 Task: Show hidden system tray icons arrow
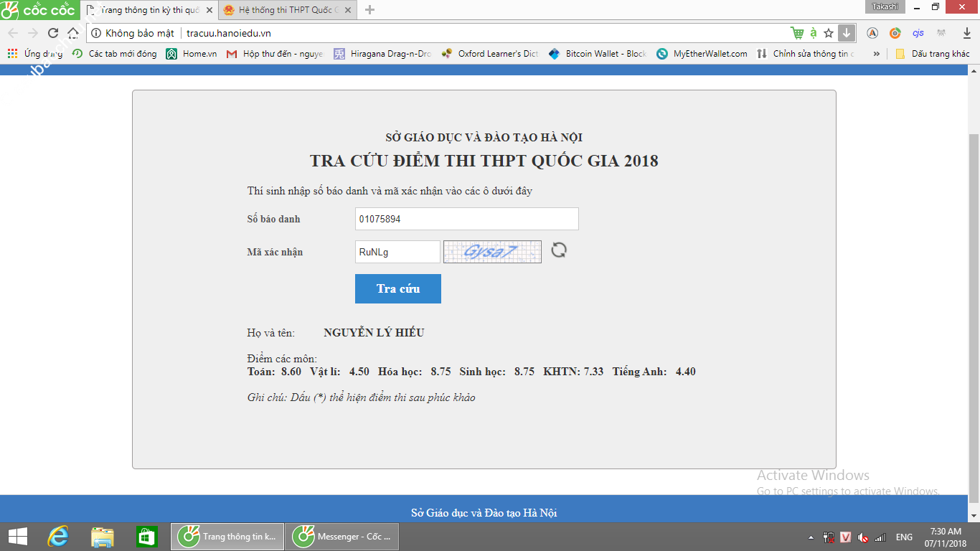(811, 537)
